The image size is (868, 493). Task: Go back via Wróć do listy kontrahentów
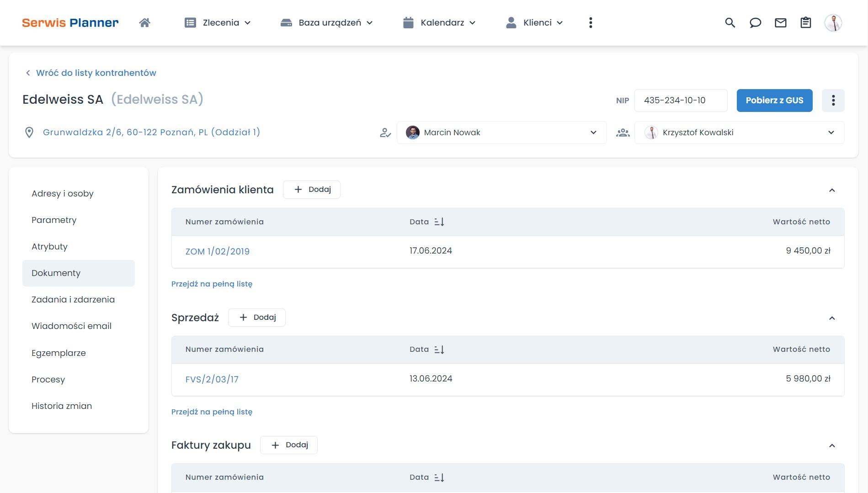tap(91, 73)
